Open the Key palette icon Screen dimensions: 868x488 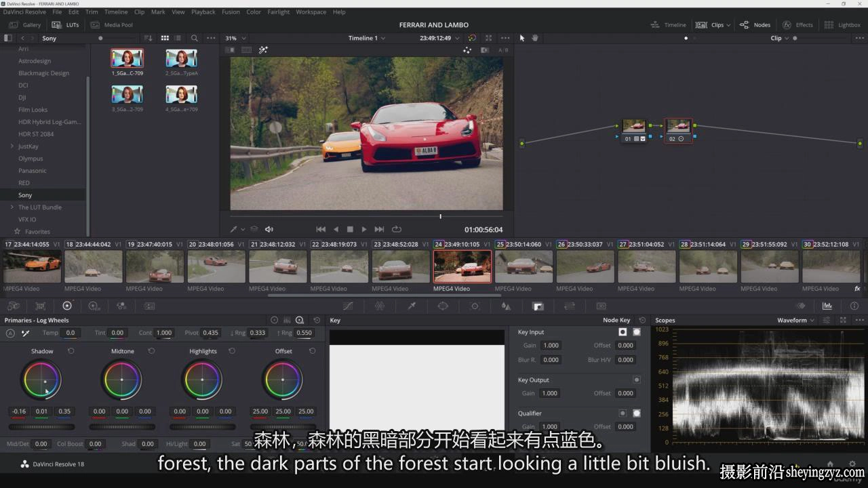[x=538, y=306]
